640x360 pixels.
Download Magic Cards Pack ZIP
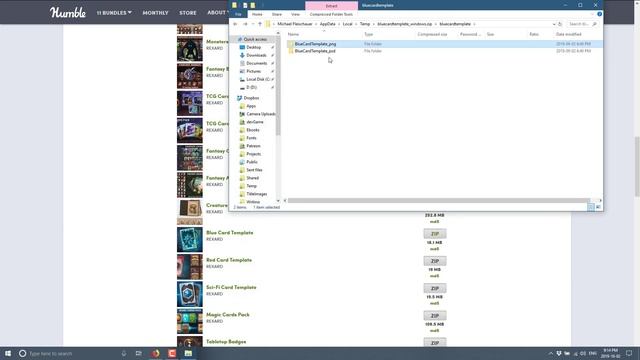[x=435, y=316]
